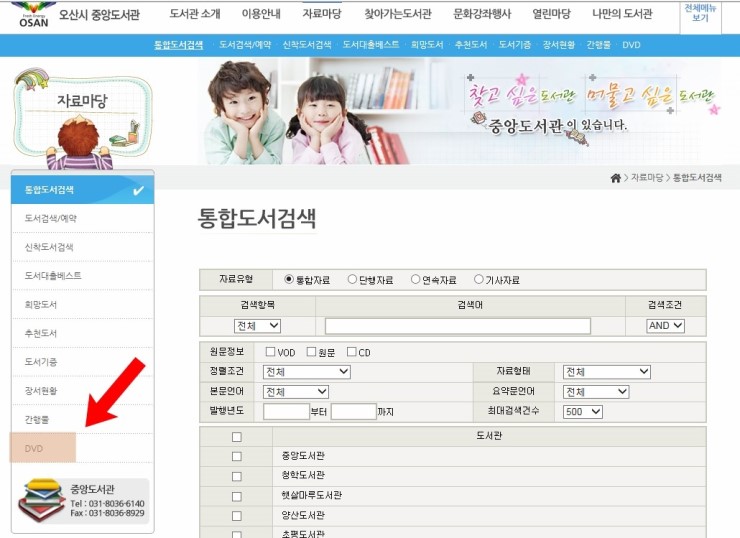Enable the VOD checkbox
Image resolution: width=740 pixels, height=538 pixels.
(271, 352)
